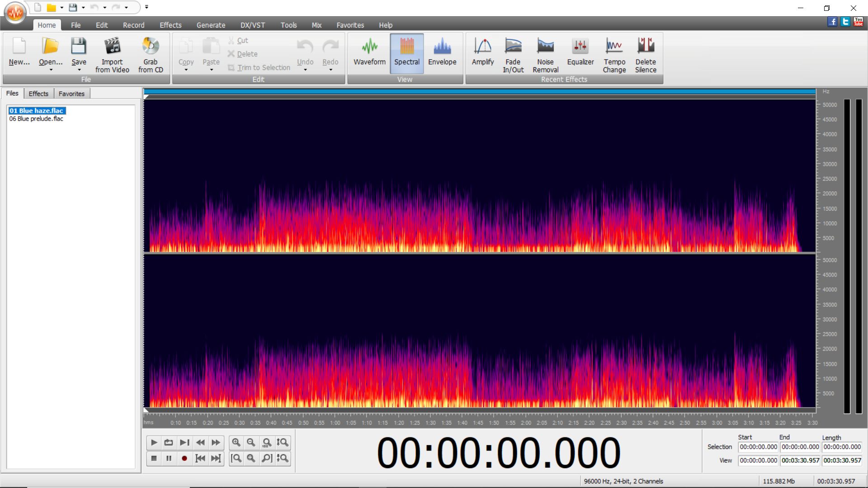Select 06 Blue prelude.flac file
This screenshot has width=868, height=488.
(x=36, y=119)
